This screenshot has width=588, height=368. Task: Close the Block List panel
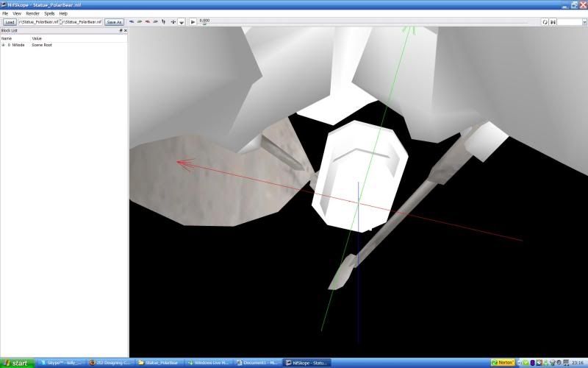(x=126, y=31)
